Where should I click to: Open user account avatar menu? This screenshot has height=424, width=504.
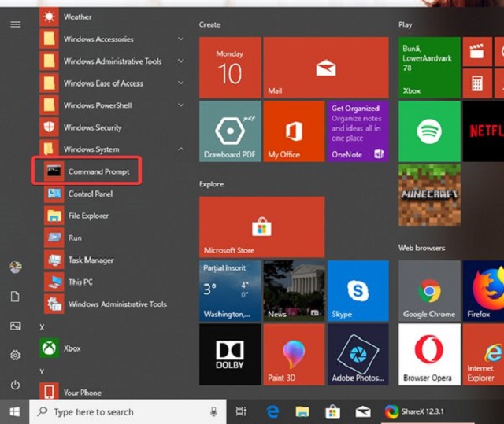coord(16,267)
